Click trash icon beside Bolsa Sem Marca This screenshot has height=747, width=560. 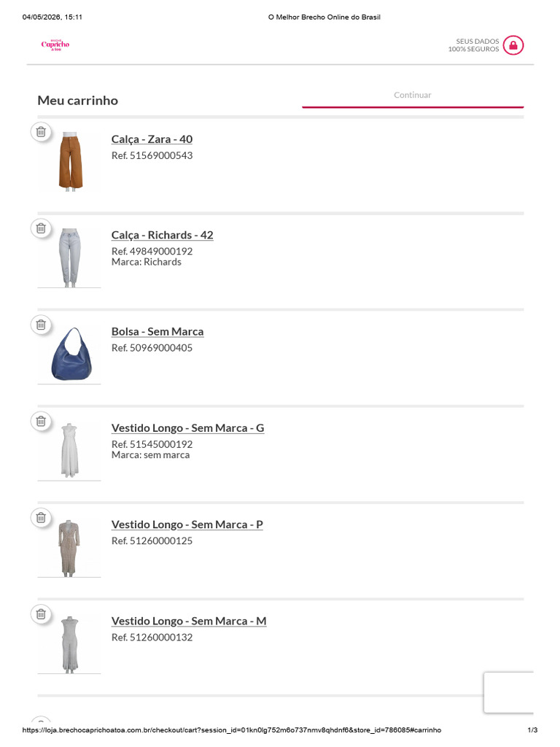coord(41,325)
